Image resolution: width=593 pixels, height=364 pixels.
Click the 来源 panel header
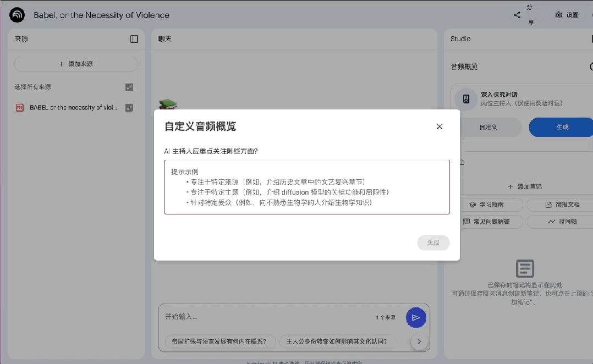pyautogui.click(x=21, y=39)
